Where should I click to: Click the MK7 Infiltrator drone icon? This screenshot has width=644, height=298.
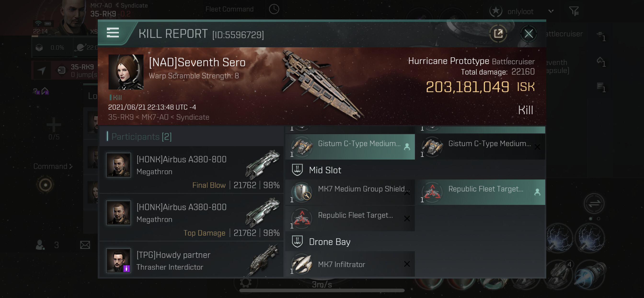[302, 264]
